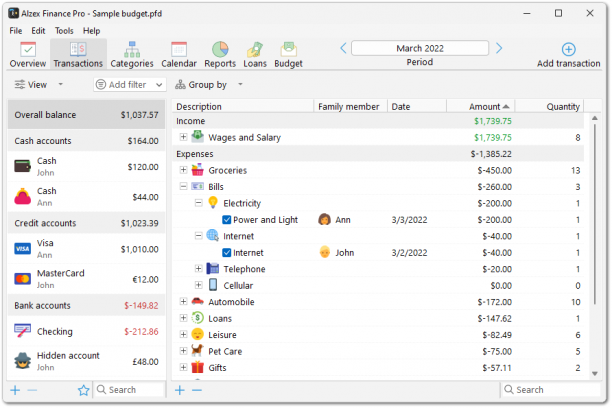Image resolution: width=612 pixels, height=408 pixels.
Task: Expand the Groceries category
Action: (183, 170)
